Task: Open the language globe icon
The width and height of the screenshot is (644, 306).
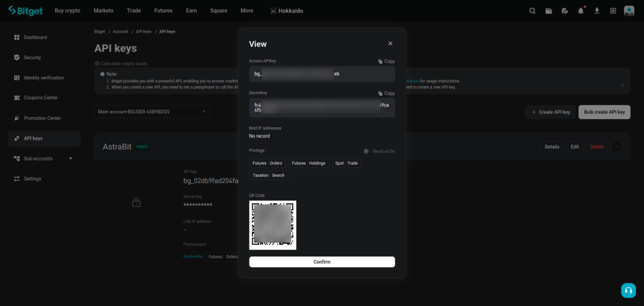Action: [613, 11]
